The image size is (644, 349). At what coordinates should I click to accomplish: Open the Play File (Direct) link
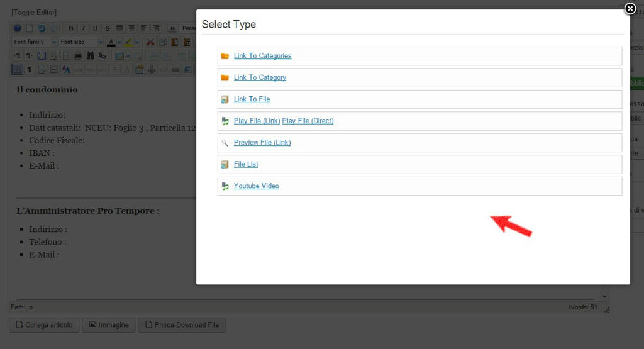click(308, 121)
